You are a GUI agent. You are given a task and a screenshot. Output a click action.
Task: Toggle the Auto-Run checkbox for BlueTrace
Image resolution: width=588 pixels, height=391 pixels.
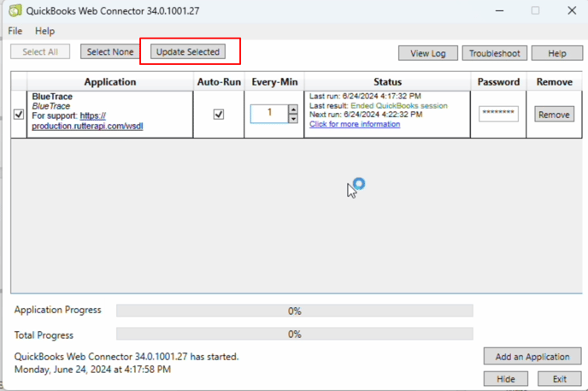tap(219, 114)
